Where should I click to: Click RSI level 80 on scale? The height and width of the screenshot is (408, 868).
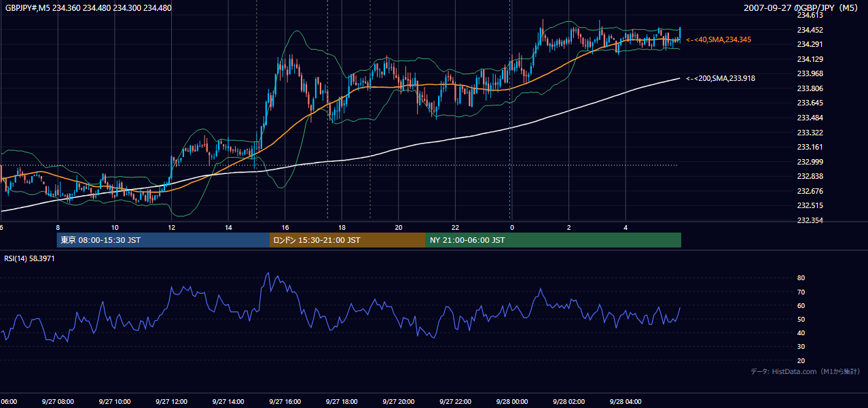coord(801,278)
